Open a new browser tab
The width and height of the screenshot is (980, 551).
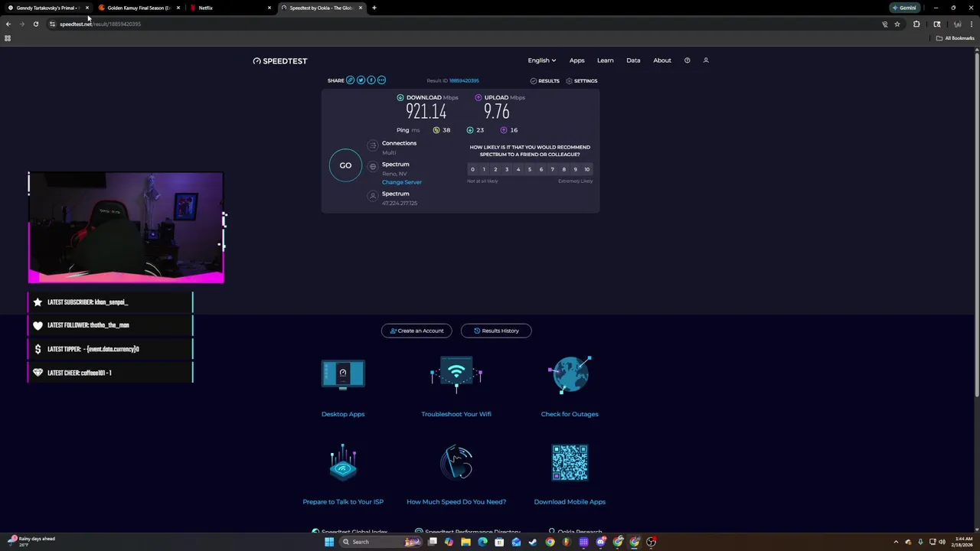[374, 8]
